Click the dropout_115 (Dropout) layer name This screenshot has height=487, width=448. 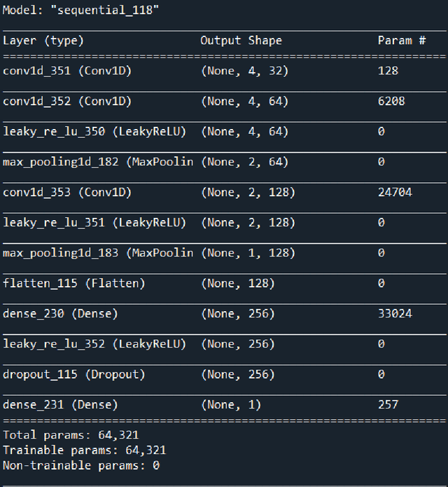pos(73,374)
